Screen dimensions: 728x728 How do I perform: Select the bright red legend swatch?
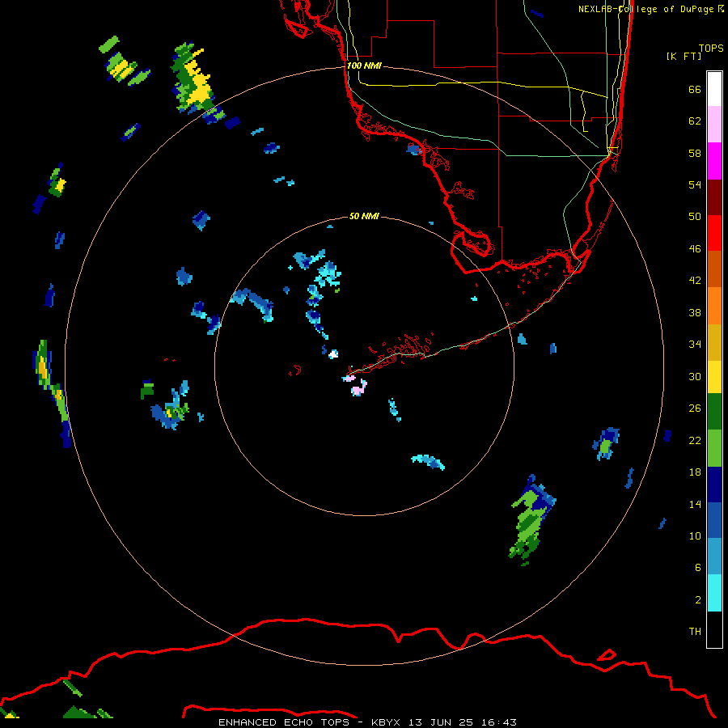[714, 233]
